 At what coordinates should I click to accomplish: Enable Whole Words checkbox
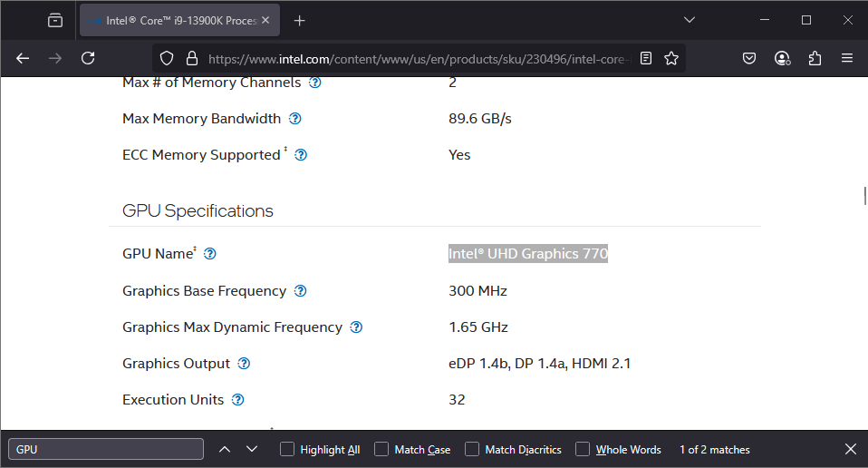tap(583, 449)
